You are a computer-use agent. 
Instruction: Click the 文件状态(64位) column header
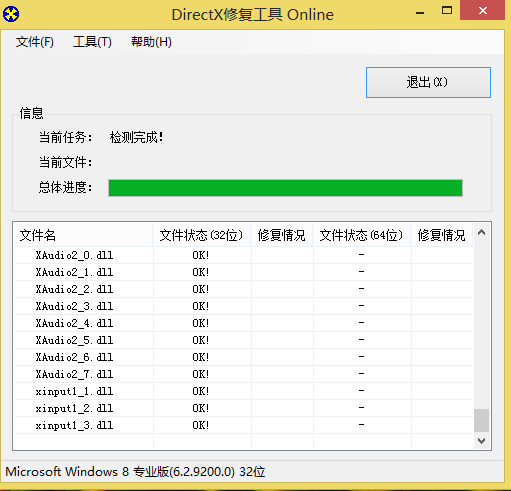coord(361,235)
